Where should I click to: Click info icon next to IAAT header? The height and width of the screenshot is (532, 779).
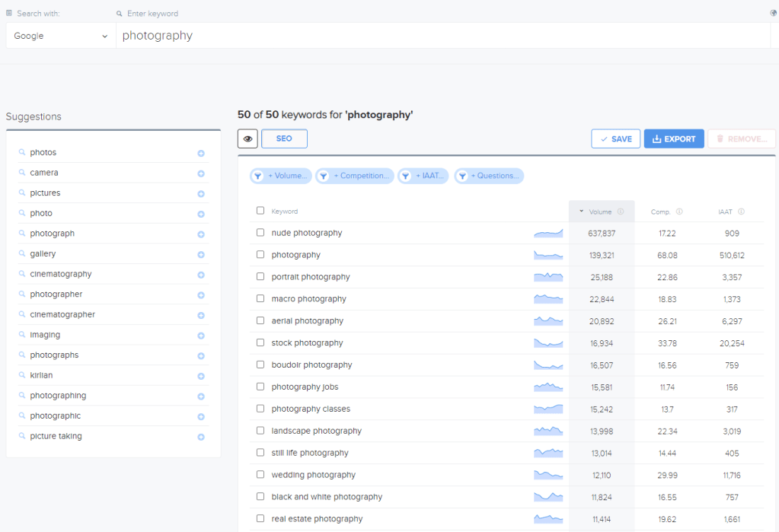point(741,212)
